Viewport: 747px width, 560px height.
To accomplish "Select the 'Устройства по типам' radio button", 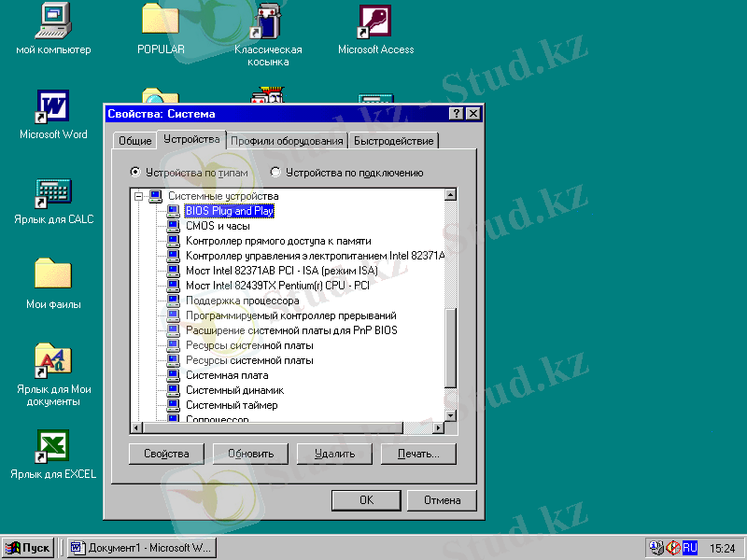I will (x=135, y=173).
